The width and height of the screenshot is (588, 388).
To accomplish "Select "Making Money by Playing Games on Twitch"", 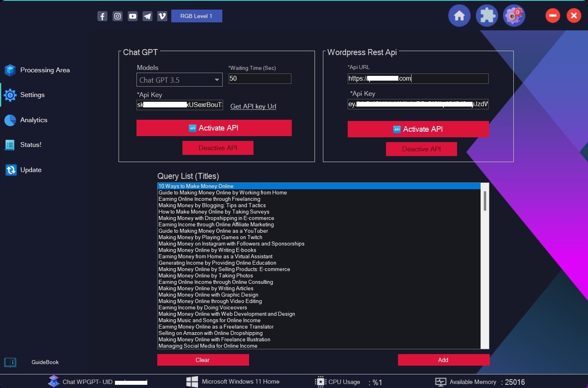I will pyautogui.click(x=319, y=237).
